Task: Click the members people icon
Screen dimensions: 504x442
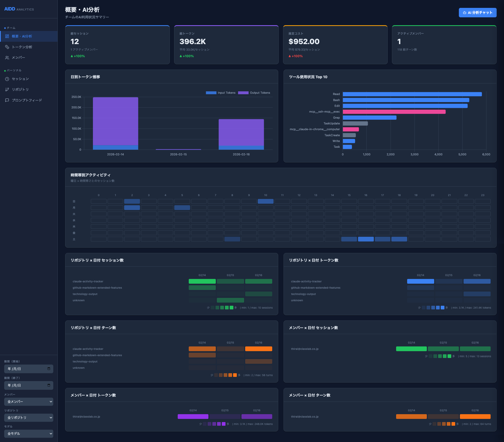Action: 7,58
